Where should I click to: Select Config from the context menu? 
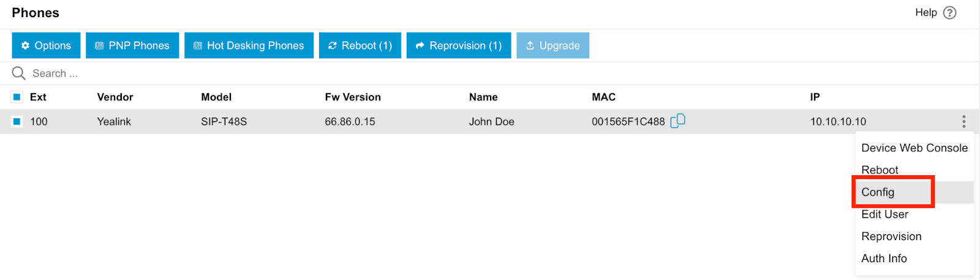(x=878, y=192)
